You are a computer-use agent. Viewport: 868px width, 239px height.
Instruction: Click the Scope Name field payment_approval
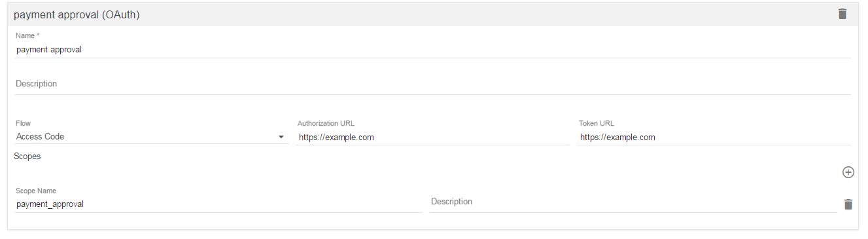pos(218,204)
